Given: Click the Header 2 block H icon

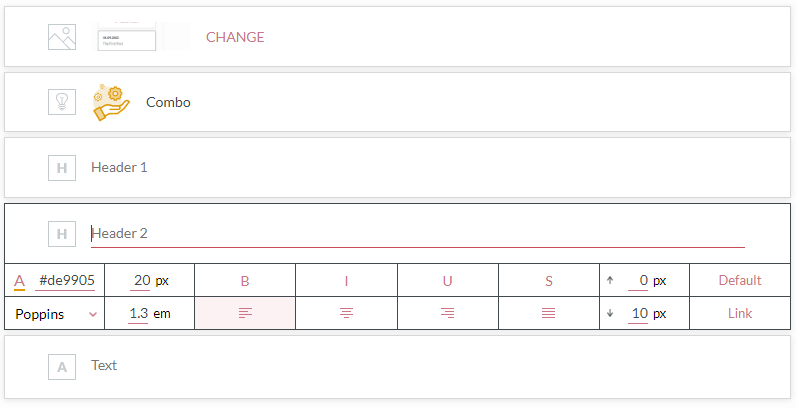Looking at the screenshot, I should pos(62,234).
